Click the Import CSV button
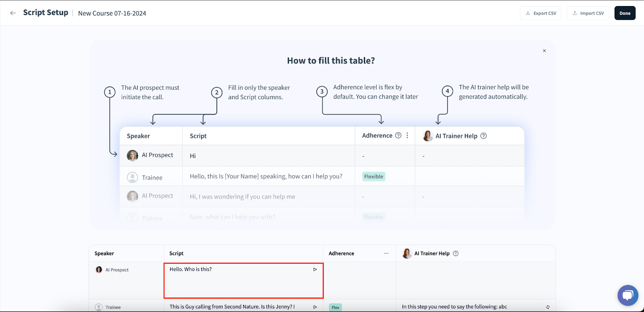Screen dimensions: 644x312 coord(588,13)
